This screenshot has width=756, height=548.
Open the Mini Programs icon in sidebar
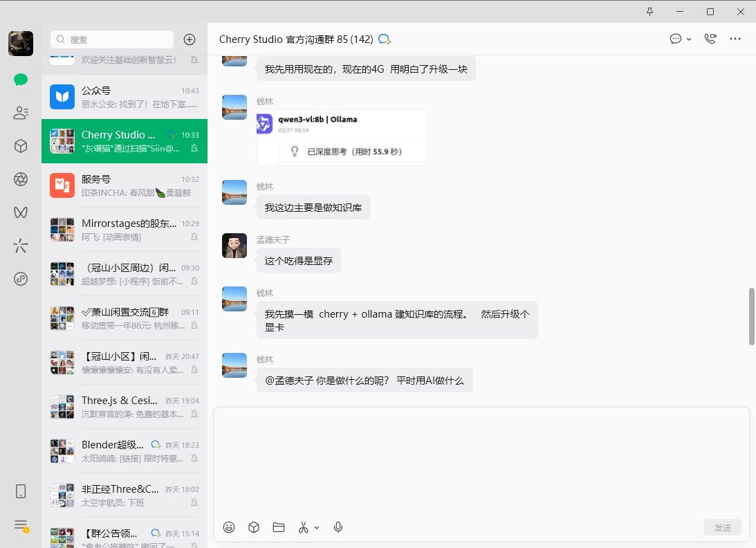[x=21, y=279]
